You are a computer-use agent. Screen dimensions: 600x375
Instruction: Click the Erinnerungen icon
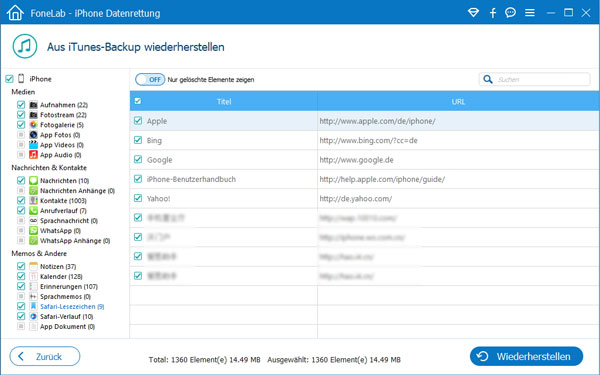33,286
